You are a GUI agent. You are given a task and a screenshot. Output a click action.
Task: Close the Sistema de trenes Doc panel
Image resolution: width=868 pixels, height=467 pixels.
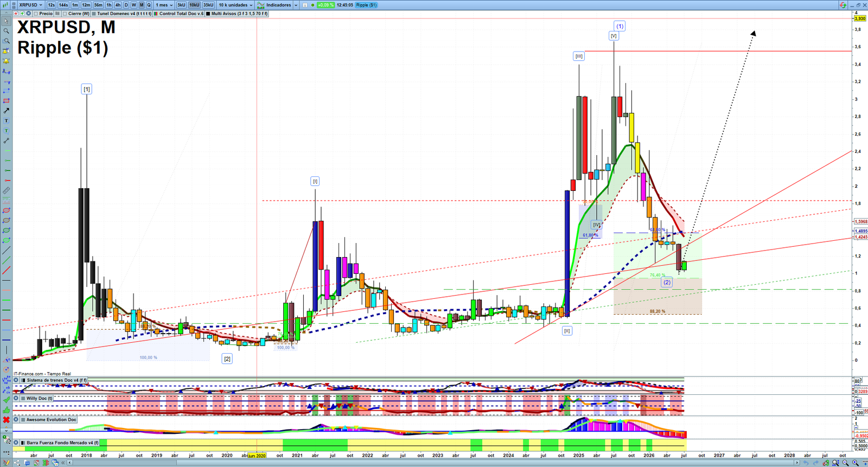coord(16,380)
